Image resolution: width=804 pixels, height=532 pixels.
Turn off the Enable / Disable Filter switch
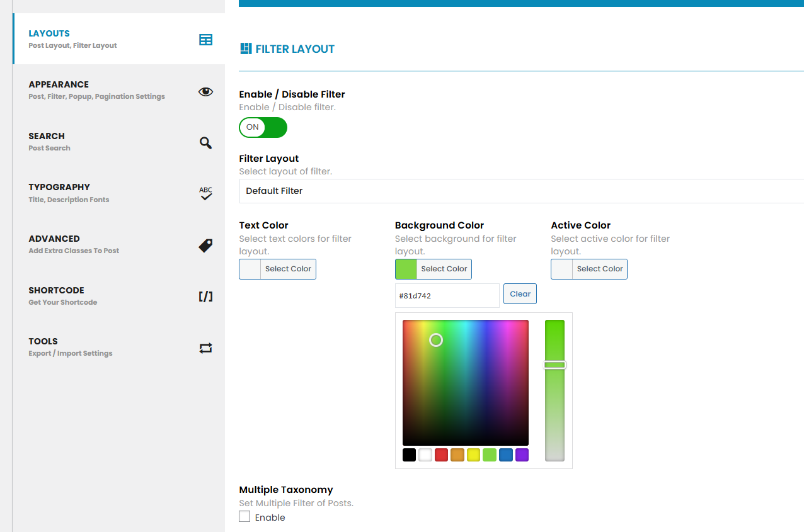point(263,127)
